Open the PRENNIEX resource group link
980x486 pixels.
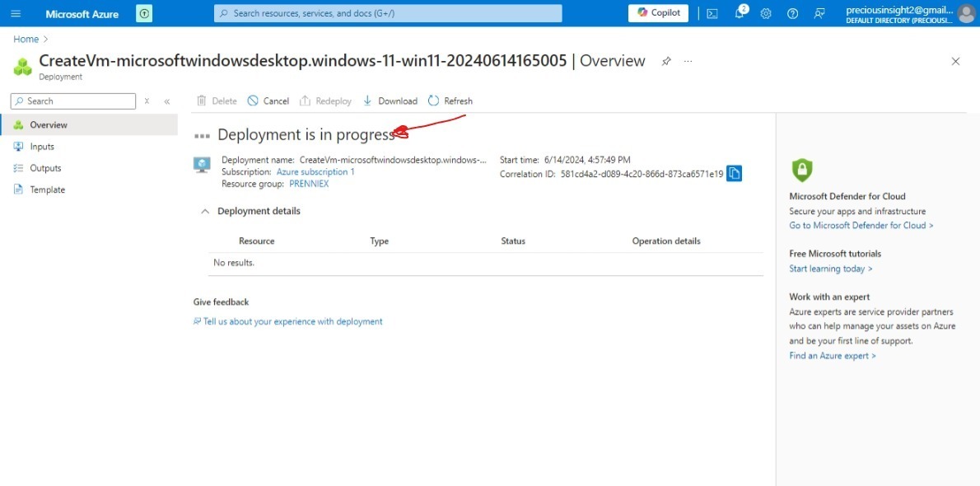309,184
